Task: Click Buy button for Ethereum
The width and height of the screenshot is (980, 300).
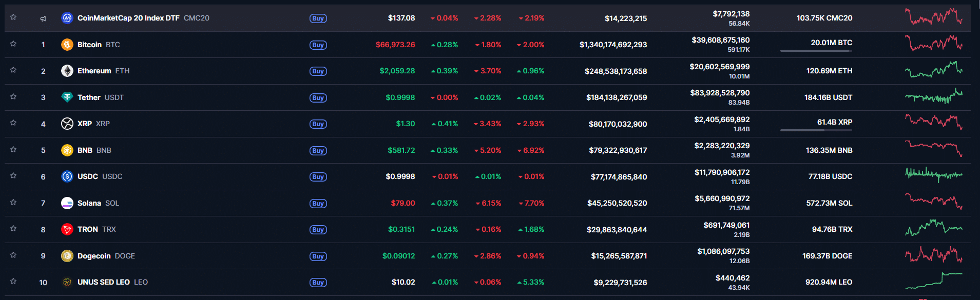Action: [x=318, y=71]
